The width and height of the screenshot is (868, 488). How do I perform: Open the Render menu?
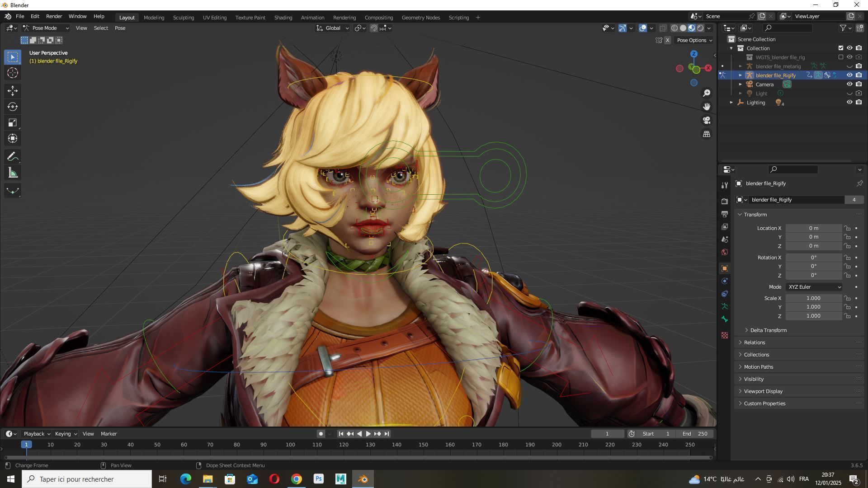coord(54,16)
